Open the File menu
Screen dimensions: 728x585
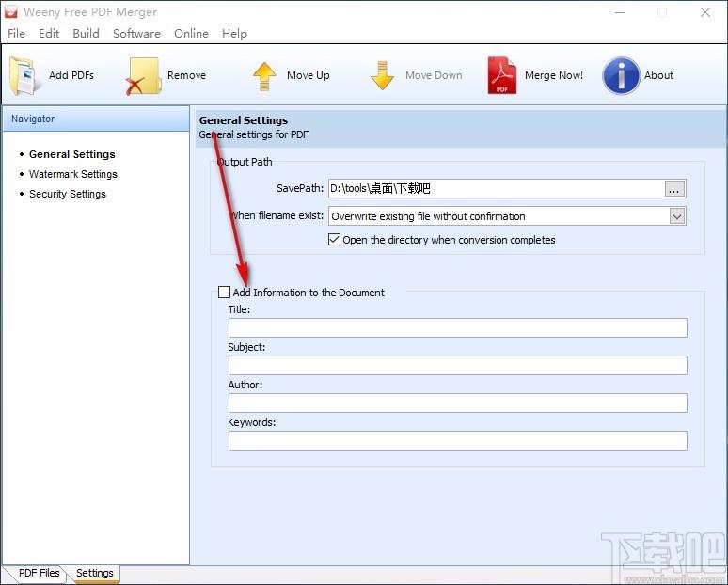click(16, 34)
